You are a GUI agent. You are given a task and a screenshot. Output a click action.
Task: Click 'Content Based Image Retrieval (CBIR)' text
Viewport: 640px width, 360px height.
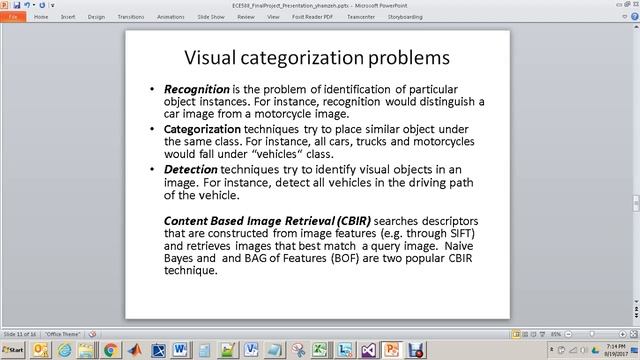pos(267,221)
